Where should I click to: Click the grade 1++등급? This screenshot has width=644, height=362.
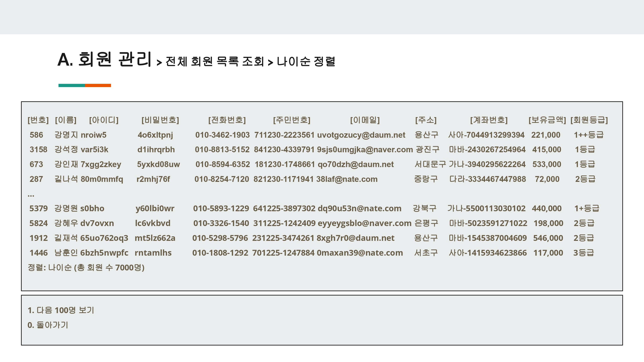coord(588,135)
